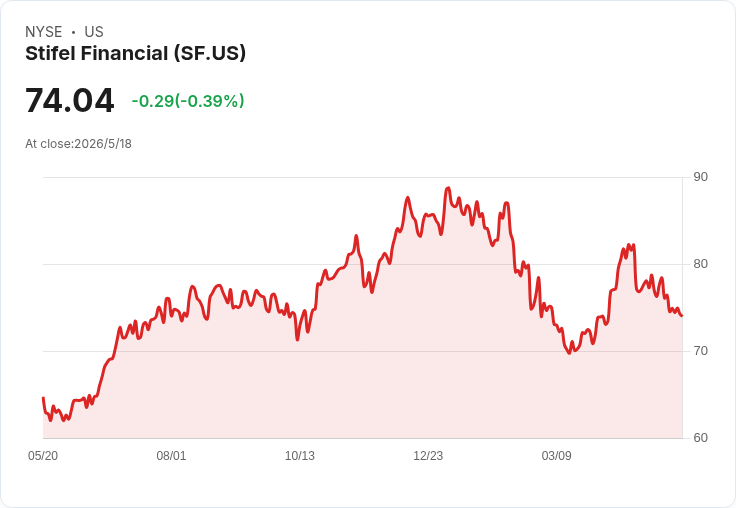Click the chart's highest peak near 12/23

click(x=448, y=188)
